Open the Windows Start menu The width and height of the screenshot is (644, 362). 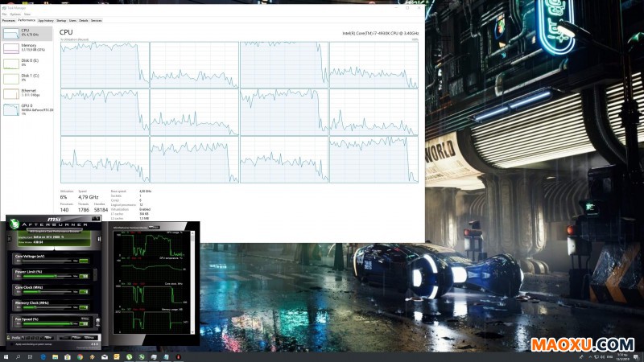click(x=6, y=357)
